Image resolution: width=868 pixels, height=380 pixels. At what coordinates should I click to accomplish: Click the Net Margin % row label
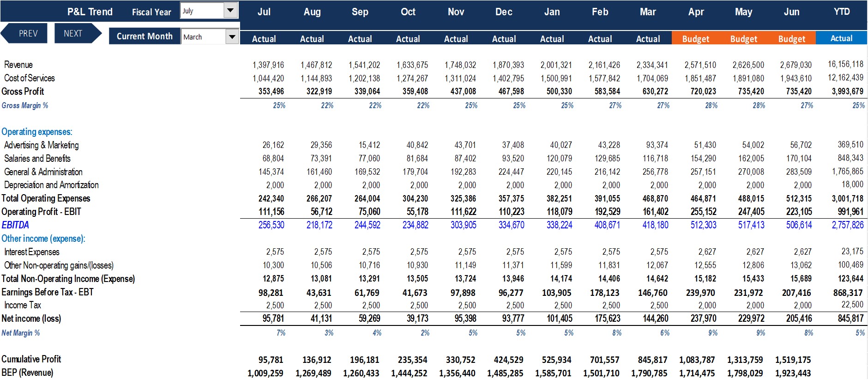pos(21,333)
